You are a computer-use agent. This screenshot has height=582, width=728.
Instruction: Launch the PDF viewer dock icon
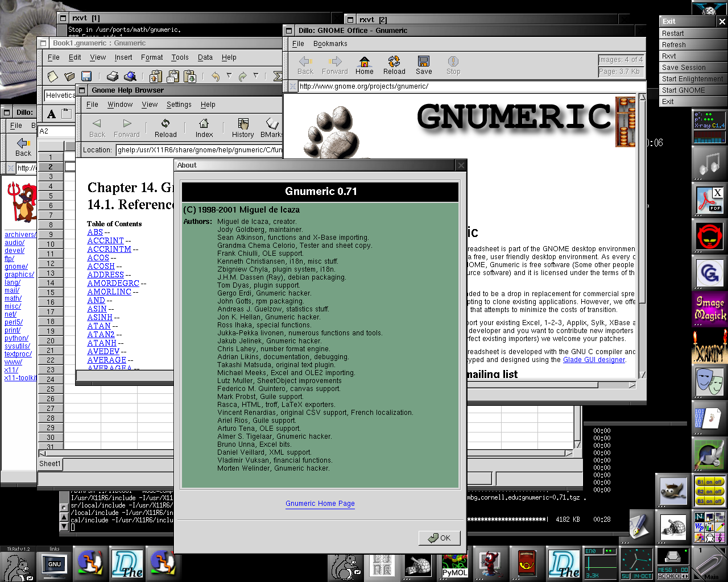point(709,200)
